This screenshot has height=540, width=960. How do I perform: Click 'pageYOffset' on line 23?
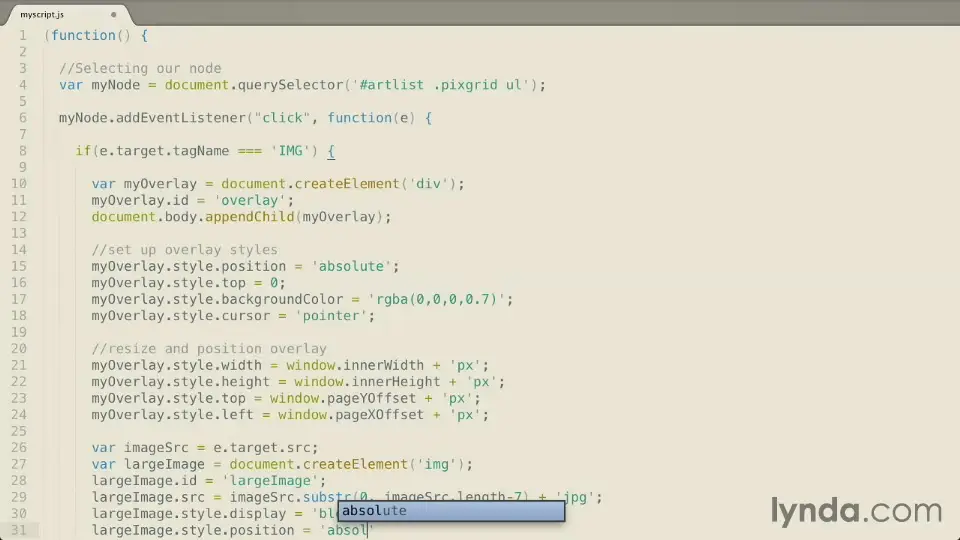pos(372,399)
